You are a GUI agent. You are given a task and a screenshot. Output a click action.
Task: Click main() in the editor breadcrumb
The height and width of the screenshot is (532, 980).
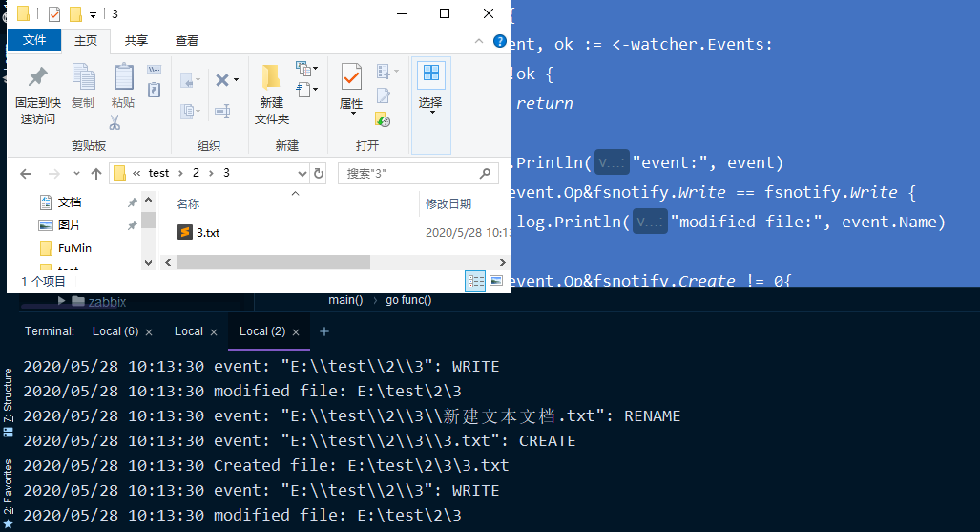point(345,300)
